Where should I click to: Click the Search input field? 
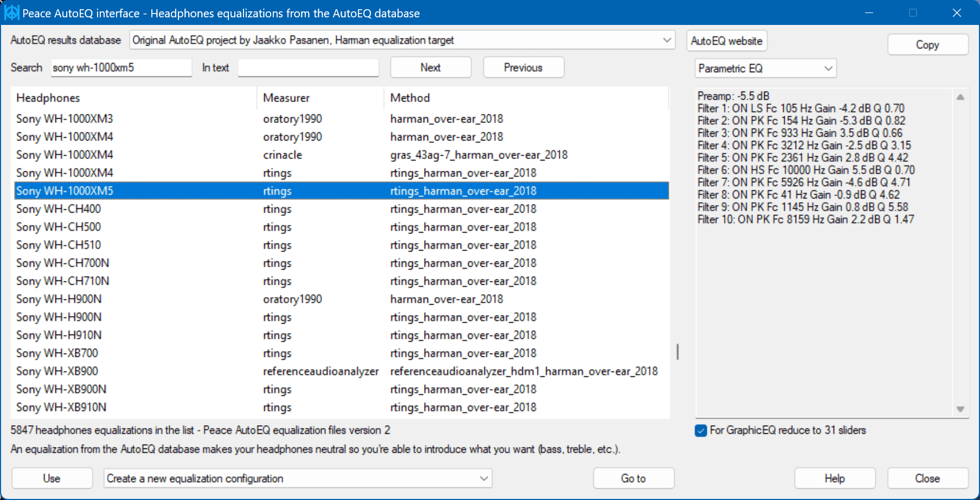pos(120,67)
